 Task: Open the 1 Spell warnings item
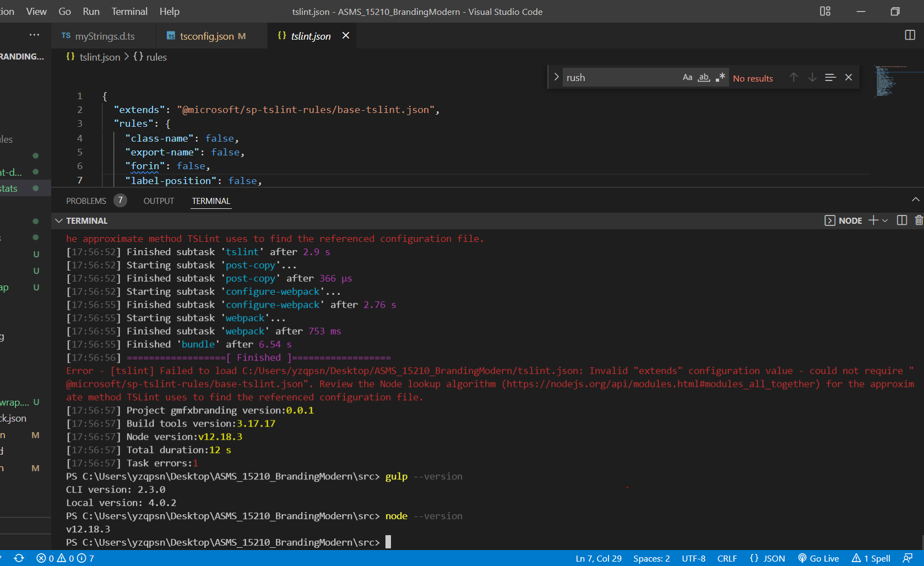[871, 558]
